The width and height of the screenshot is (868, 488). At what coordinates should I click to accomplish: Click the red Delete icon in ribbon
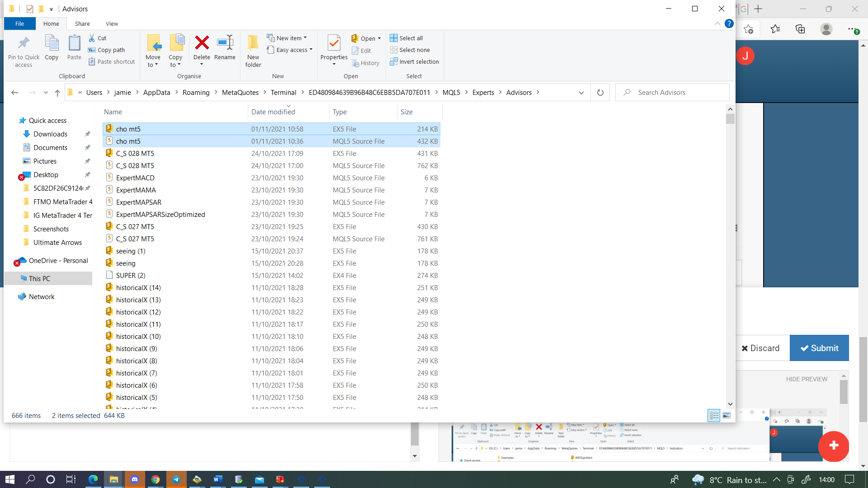(202, 43)
